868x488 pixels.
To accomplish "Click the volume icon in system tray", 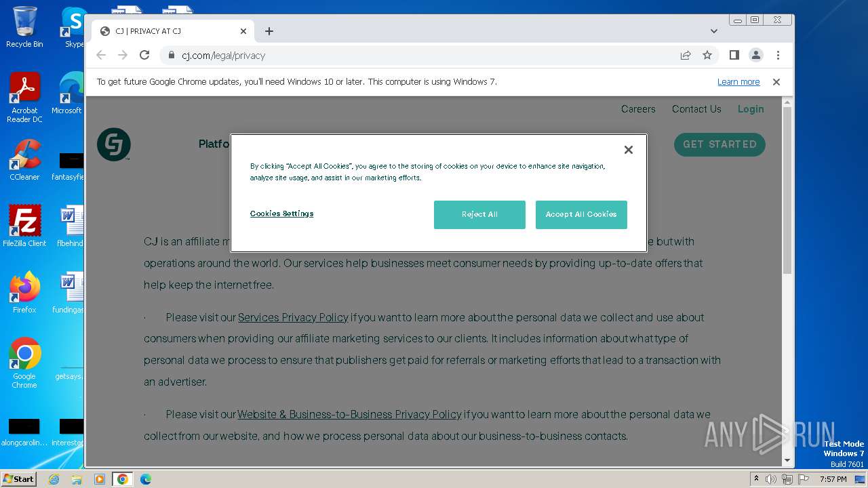I will (x=771, y=479).
